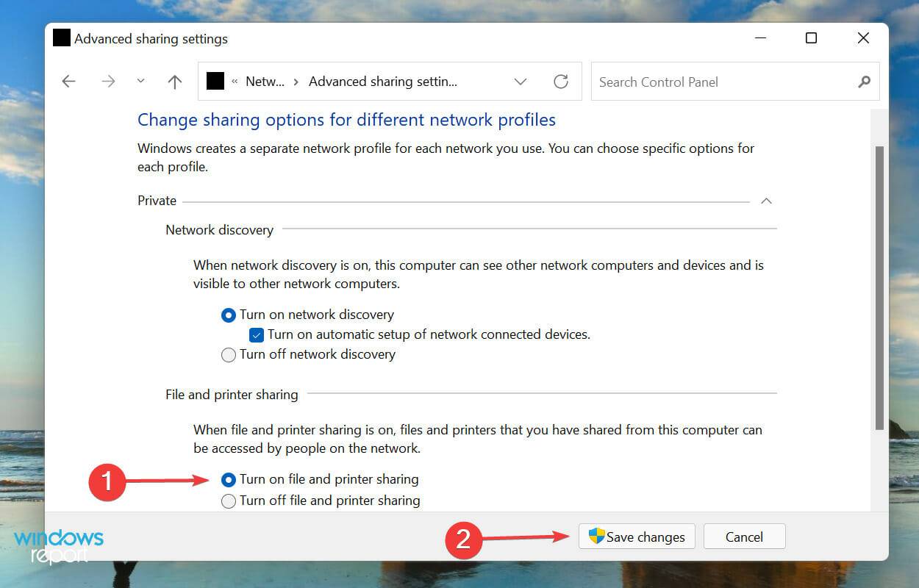
Task: Click the search magnifier icon
Action: click(864, 82)
